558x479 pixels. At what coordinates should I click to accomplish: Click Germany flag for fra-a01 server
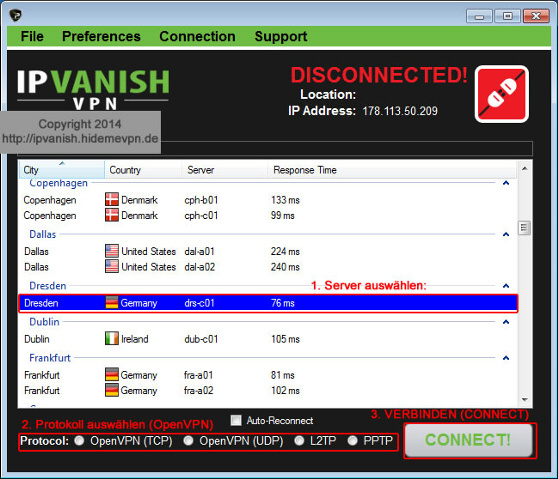(x=112, y=375)
